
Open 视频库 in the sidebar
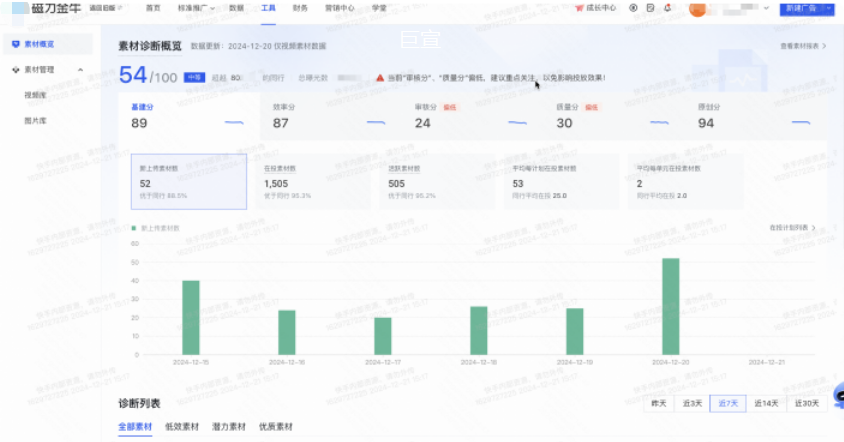(36, 95)
